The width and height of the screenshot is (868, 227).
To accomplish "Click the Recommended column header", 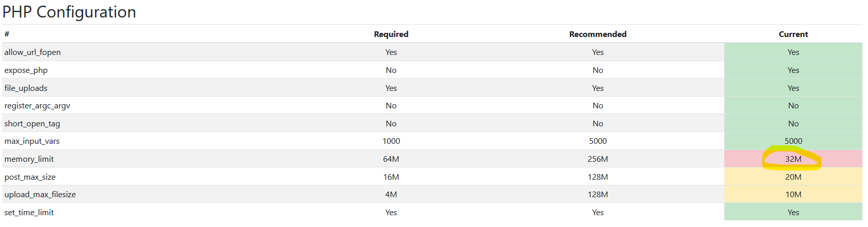I will click(597, 34).
